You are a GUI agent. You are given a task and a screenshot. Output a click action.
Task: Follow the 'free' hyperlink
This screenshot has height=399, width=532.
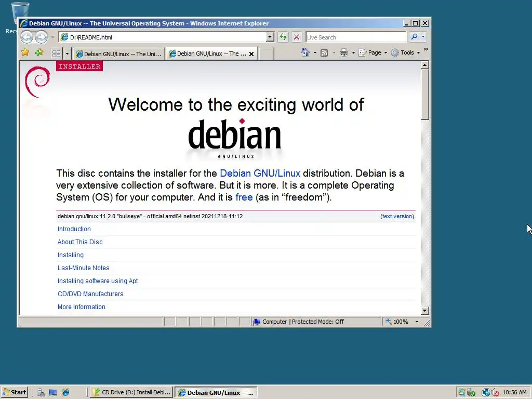click(244, 197)
